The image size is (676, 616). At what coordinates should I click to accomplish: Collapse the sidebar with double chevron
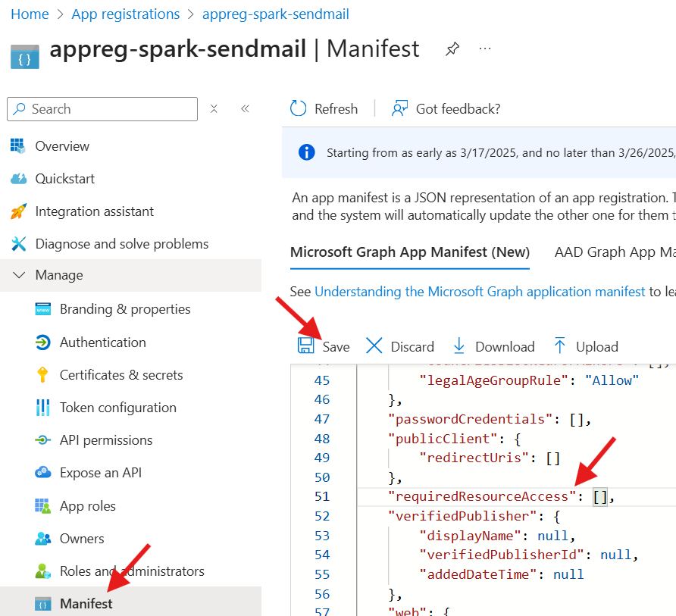(x=245, y=109)
